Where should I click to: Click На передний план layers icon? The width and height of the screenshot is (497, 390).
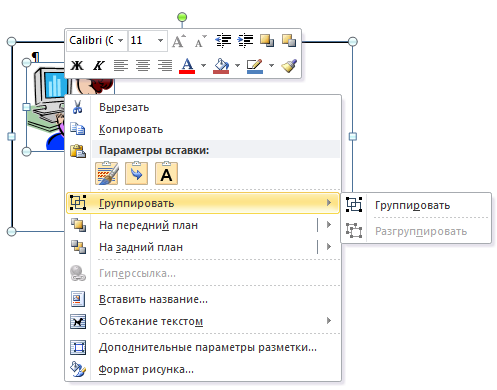tap(78, 225)
